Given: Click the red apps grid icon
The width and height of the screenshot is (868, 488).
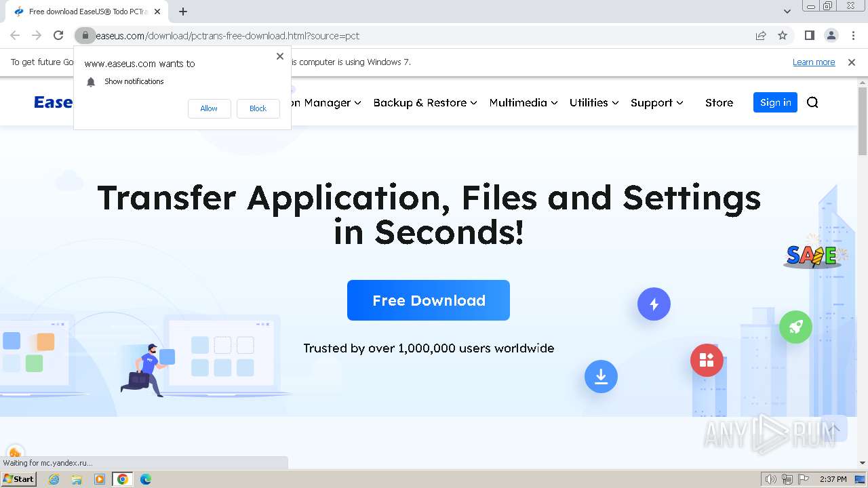Looking at the screenshot, I should [707, 360].
